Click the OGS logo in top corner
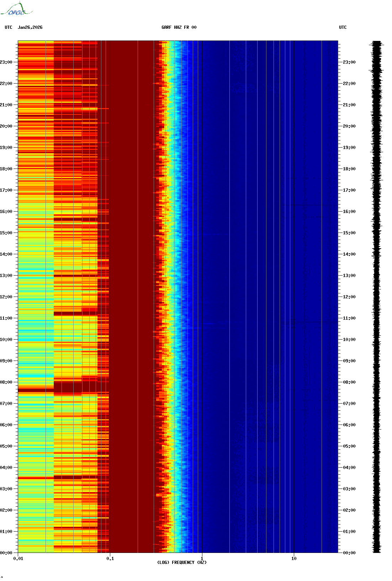The height and width of the screenshot is (581, 392). (16, 9)
